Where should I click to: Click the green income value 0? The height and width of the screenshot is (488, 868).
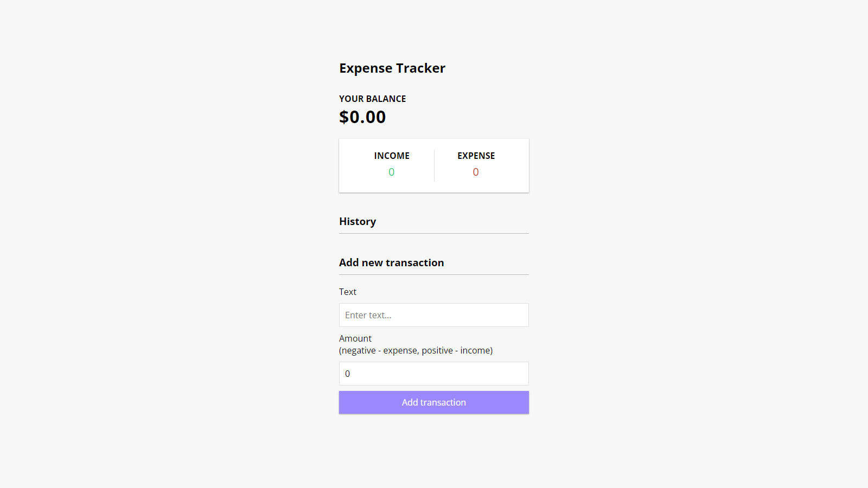[392, 172]
